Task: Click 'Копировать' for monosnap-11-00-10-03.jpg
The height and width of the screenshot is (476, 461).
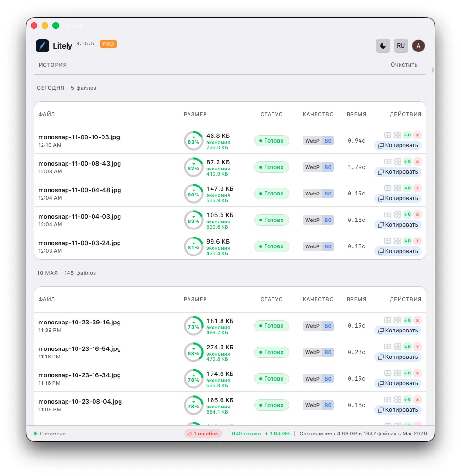Action: [x=398, y=145]
